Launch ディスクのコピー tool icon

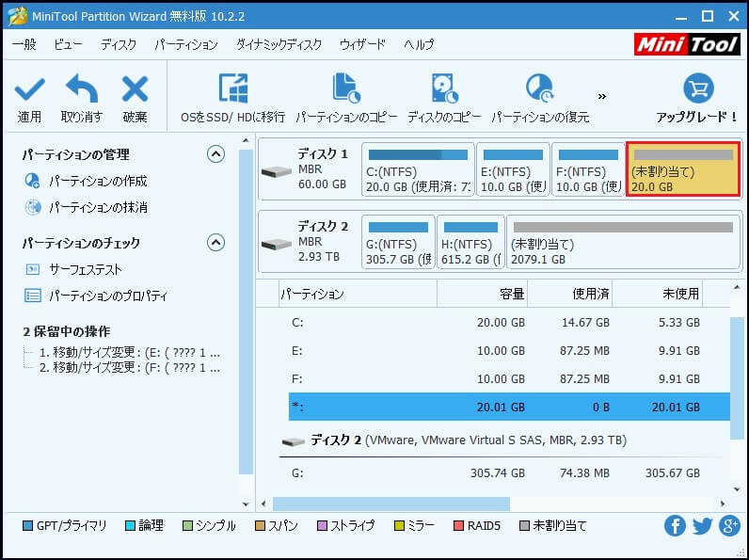[445, 88]
